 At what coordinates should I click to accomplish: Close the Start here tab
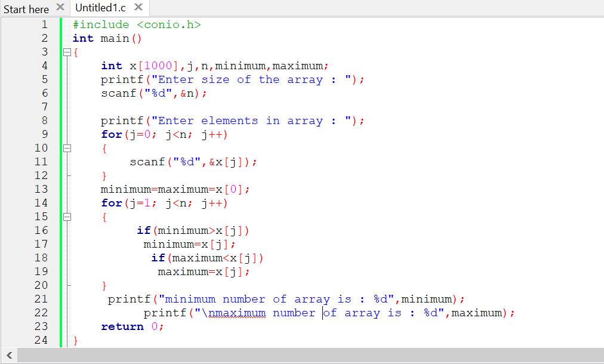(60, 7)
